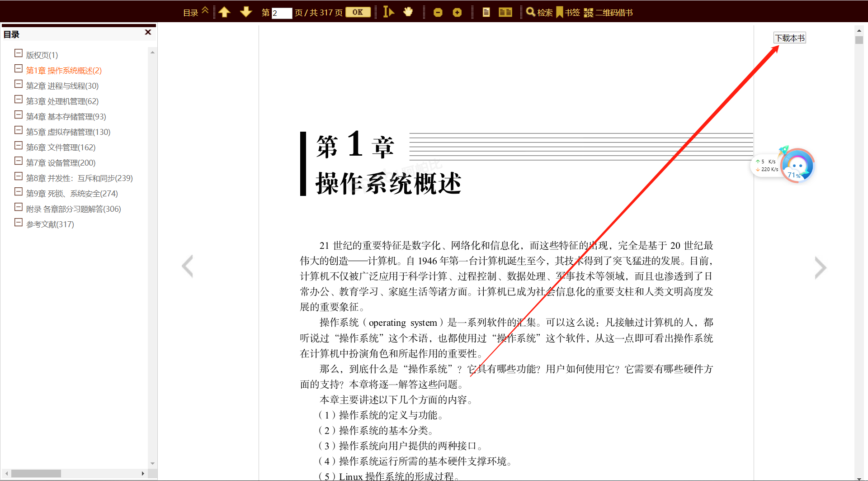The height and width of the screenshot is (481, 868).
Task: Click the sidebar scrollbar right arrow
Action: [x=143, y=473]
